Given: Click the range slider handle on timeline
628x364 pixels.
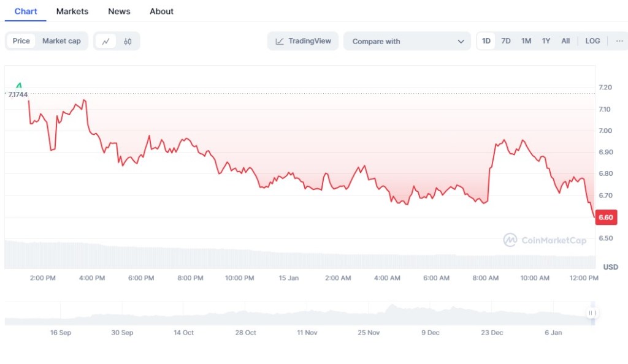Looking at the screenshot, I should click(x=592, y=313).
